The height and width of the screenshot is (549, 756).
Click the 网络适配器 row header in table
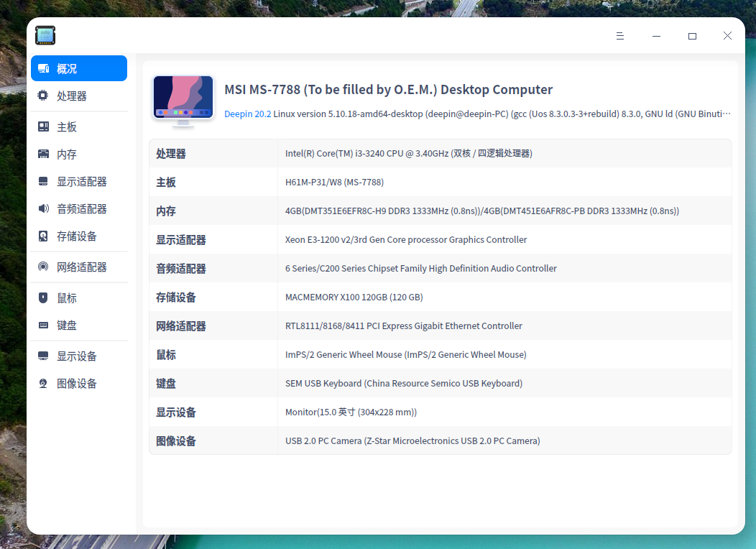181,326
